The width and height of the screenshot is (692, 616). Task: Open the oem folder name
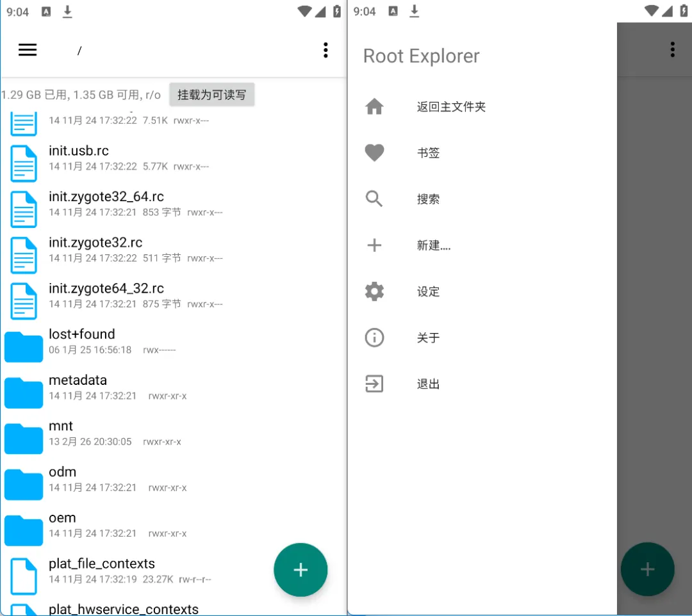62,517
